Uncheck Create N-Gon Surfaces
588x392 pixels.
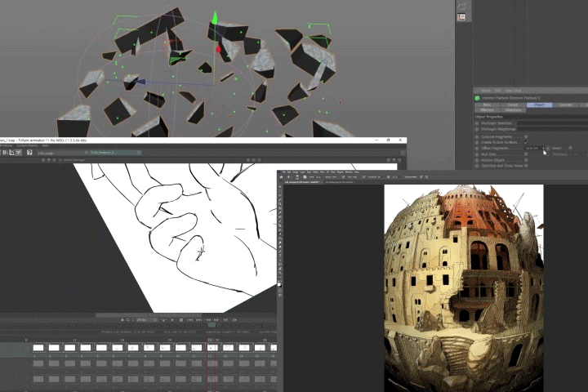[526, 142]
